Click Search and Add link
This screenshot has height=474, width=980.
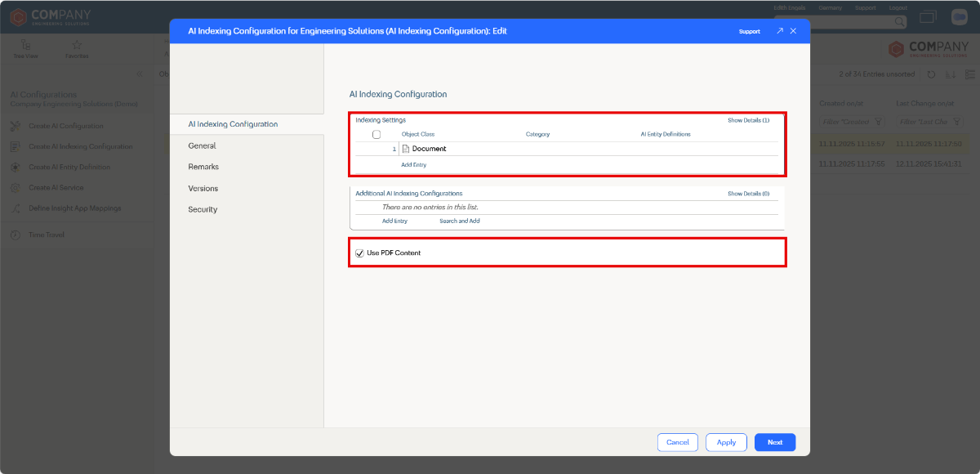coord(459,221)
